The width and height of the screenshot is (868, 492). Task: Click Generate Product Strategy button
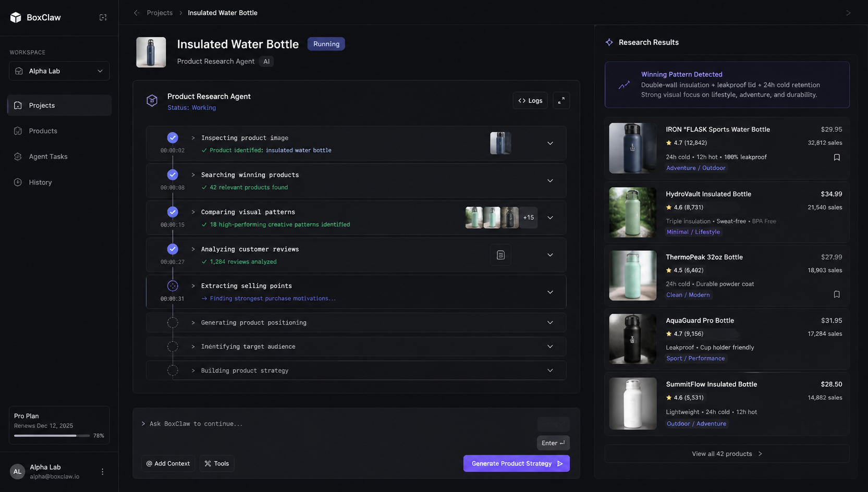[x=517, y=463]
